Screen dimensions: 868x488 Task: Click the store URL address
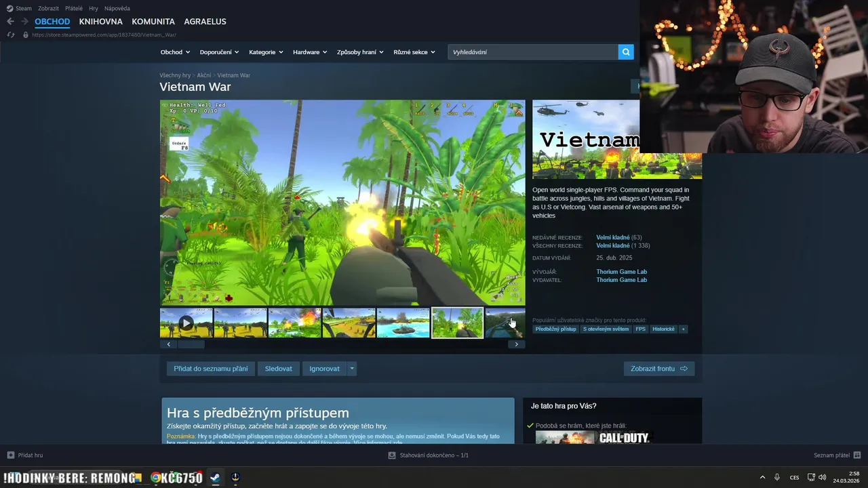tap(104, 35)
